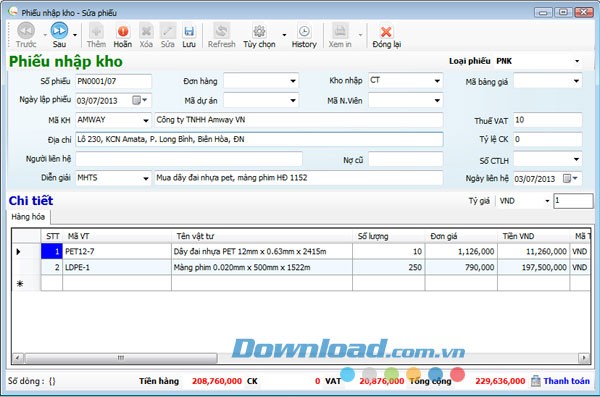Select cell PET12-7
Viewport: 600px width, 397px height.
click(117, 252)
